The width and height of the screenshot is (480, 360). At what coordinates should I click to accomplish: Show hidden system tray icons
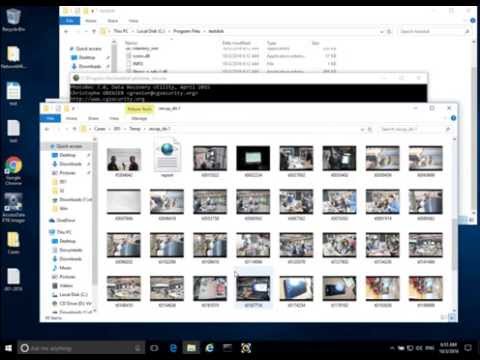coord(392,348)
